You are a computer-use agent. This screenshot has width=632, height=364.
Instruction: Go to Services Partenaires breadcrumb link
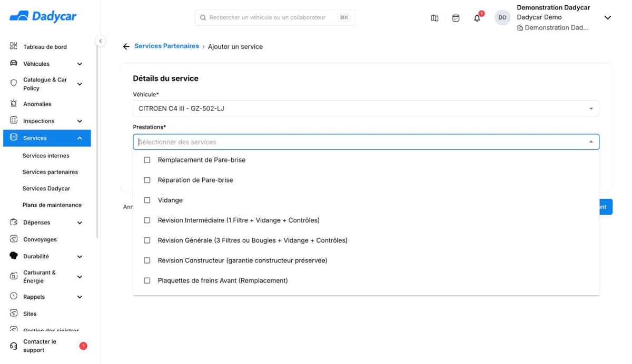[166, 46]
